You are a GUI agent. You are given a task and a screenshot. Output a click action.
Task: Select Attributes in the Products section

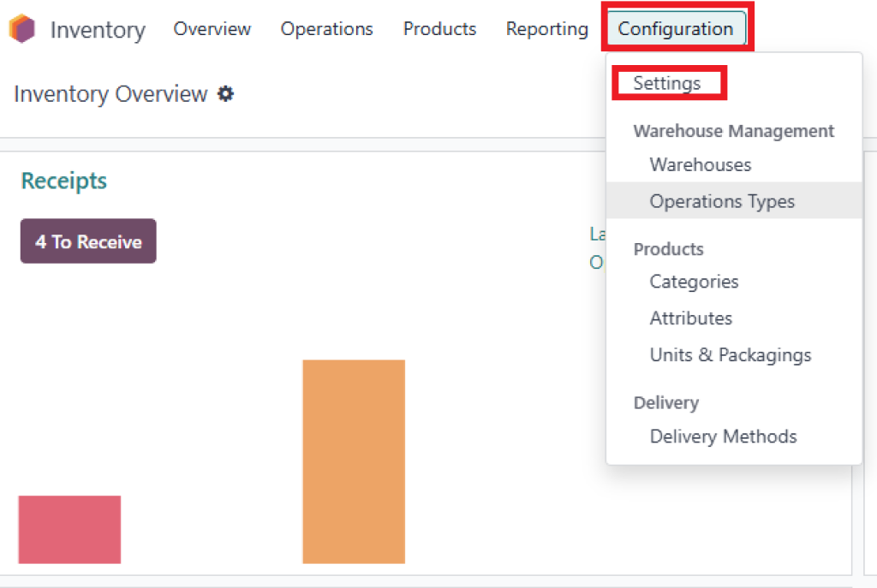pos(690,318)
